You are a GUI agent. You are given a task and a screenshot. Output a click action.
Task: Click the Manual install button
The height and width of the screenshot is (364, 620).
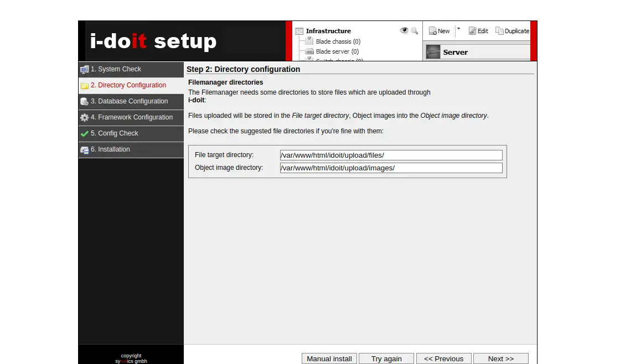pyautogui.click(x=329, y=358)
